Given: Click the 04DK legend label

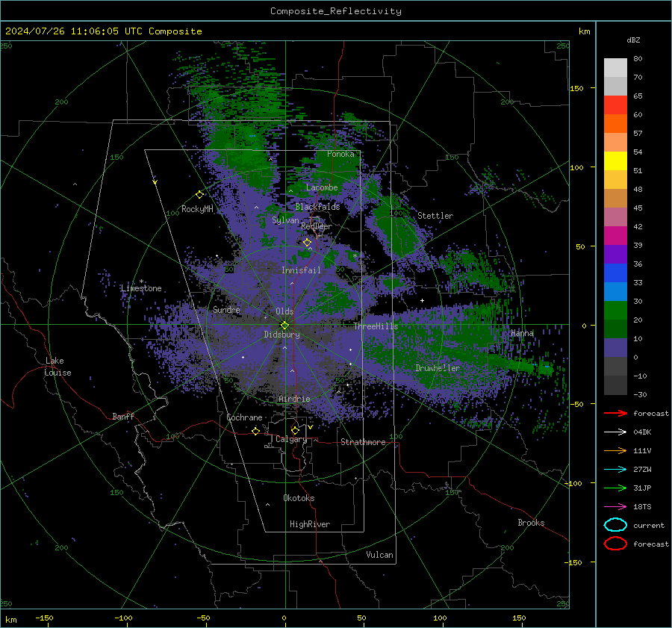Looking at the screenshot, I should [642, 432].
